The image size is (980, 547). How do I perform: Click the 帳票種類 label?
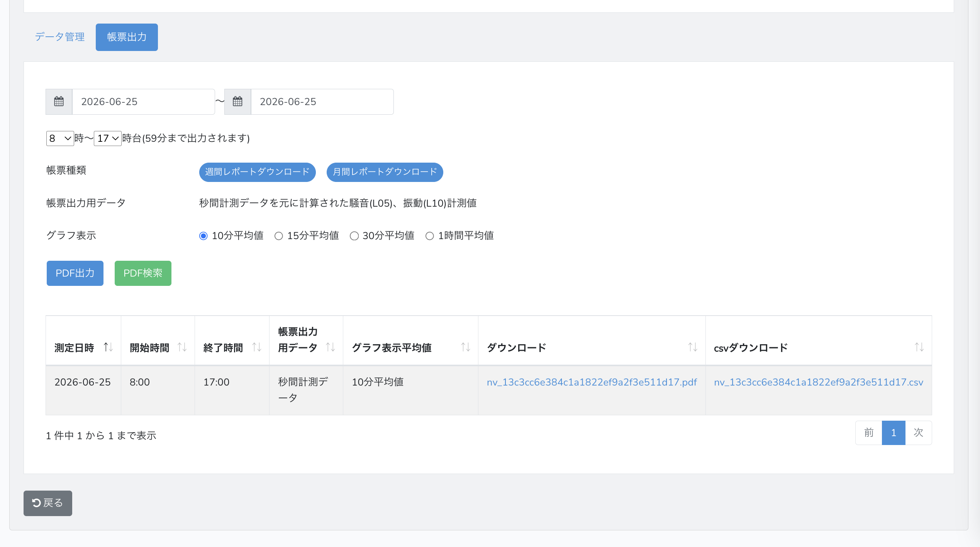coord(66,170)
